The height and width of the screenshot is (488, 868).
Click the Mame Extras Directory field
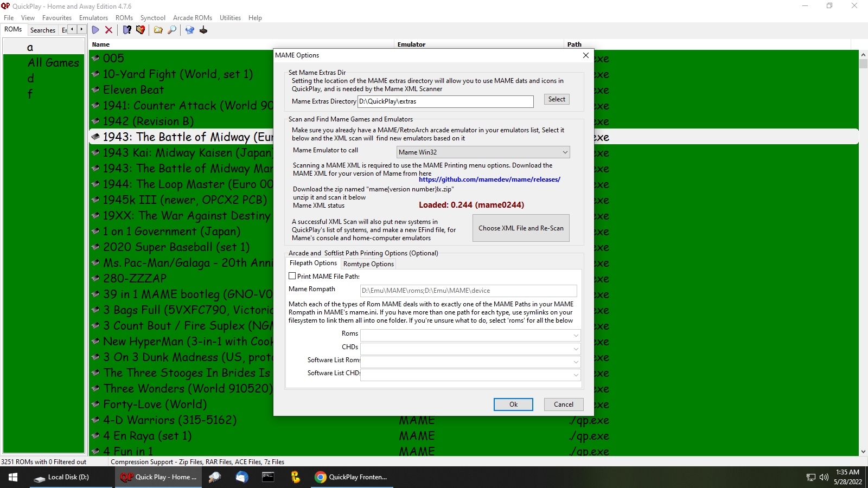coord(445,101)
